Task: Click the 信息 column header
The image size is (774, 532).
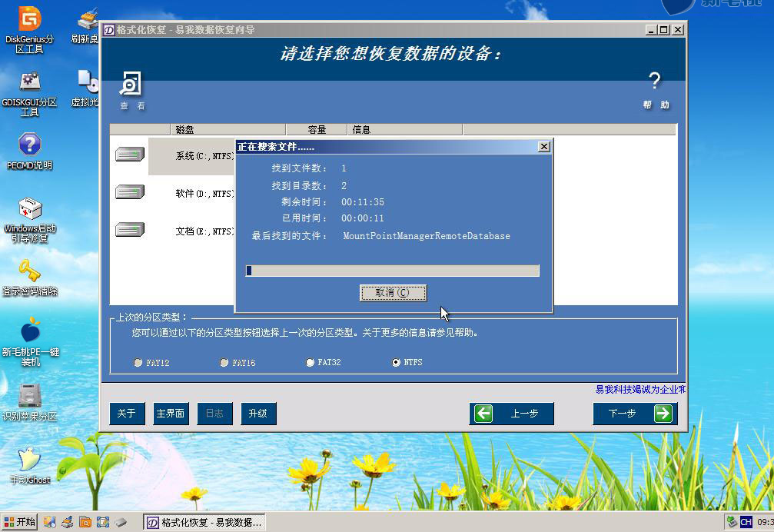Action: coord(405,129)
